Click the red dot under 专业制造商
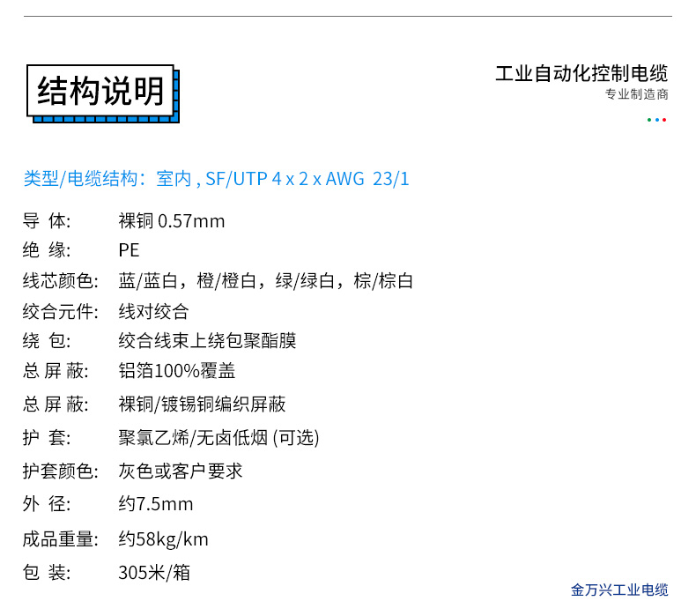 pyautogui.click(x=664, y=119)
